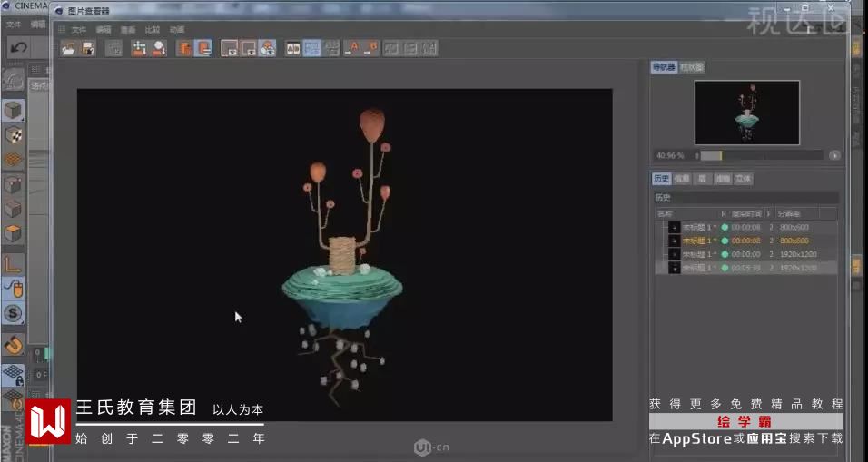Toggle the S solo/snap circle icon
This screenshot has height=462, width=868.
coord(13,313)
